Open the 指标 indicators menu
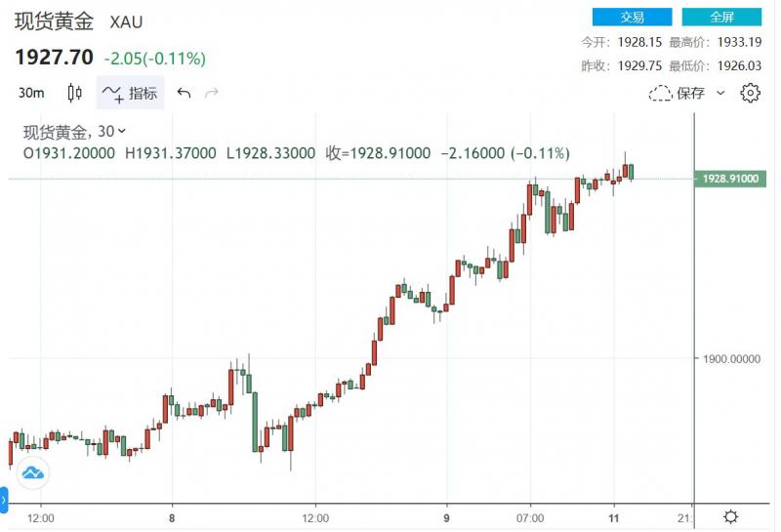 coord(131,93)
